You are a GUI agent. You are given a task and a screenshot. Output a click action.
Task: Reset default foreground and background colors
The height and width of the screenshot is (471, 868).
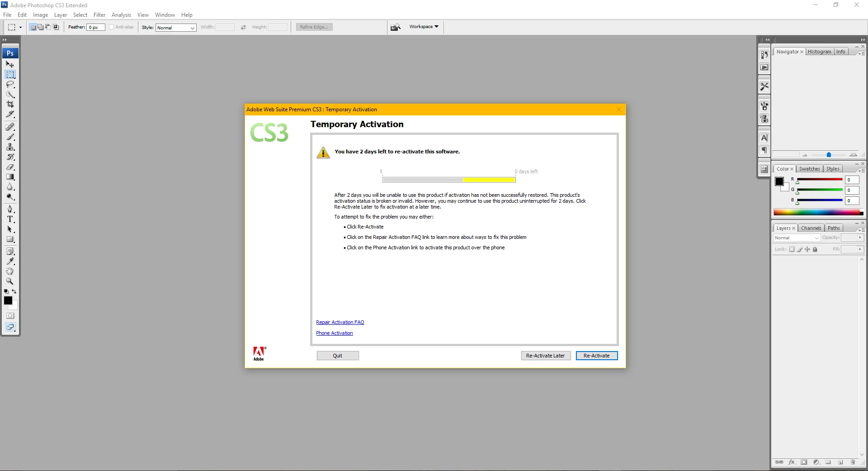coord(6,291)
